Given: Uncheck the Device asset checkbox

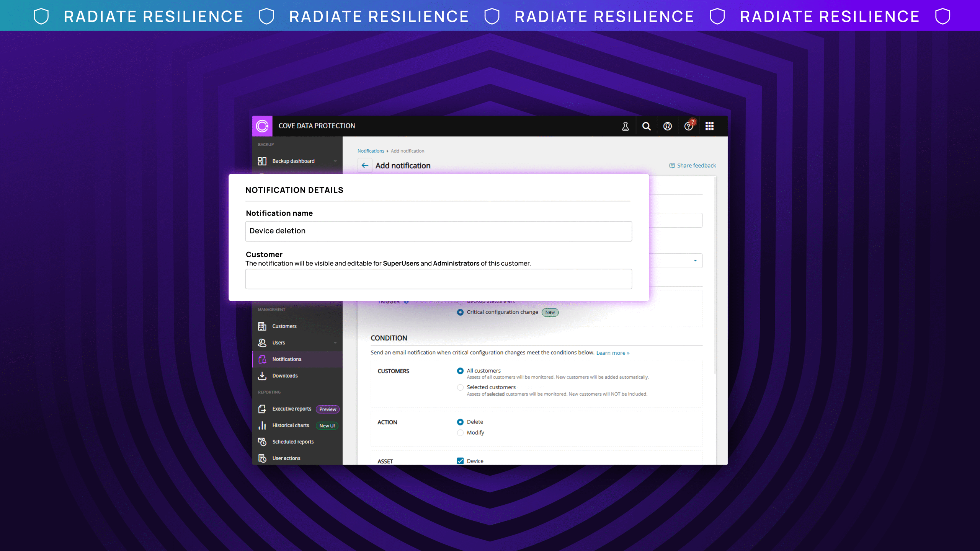Looking at the screenshot, I should click(460, 461).
